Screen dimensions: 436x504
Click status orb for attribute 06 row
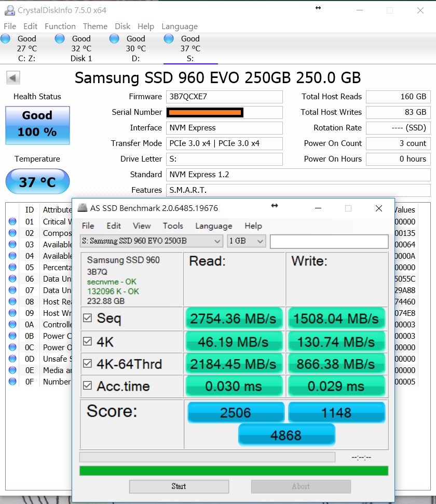[x=12, y=278]
